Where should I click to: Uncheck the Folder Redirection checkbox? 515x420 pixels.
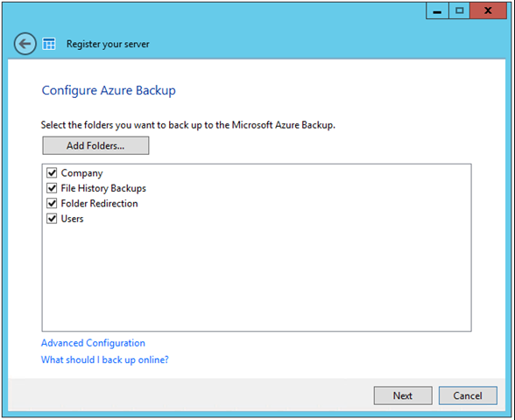tap(52, 203)
